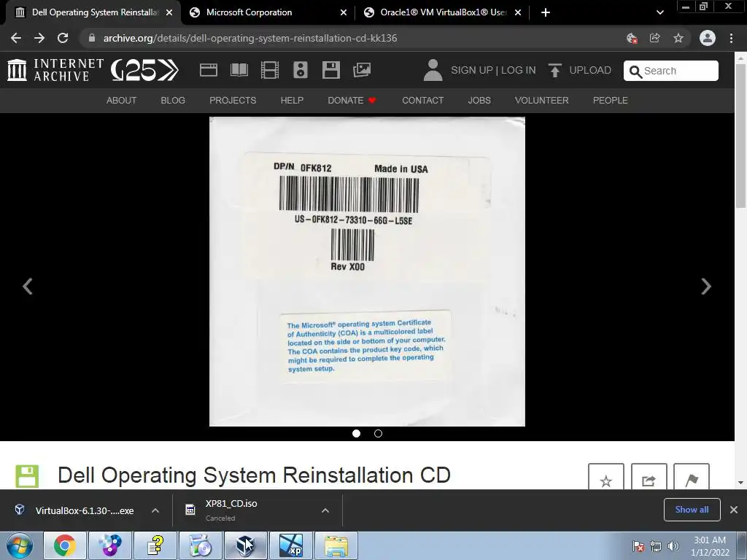Open the Web (Wayback) media icon
This screenshot has height=560, width=747.
[208, 70]
